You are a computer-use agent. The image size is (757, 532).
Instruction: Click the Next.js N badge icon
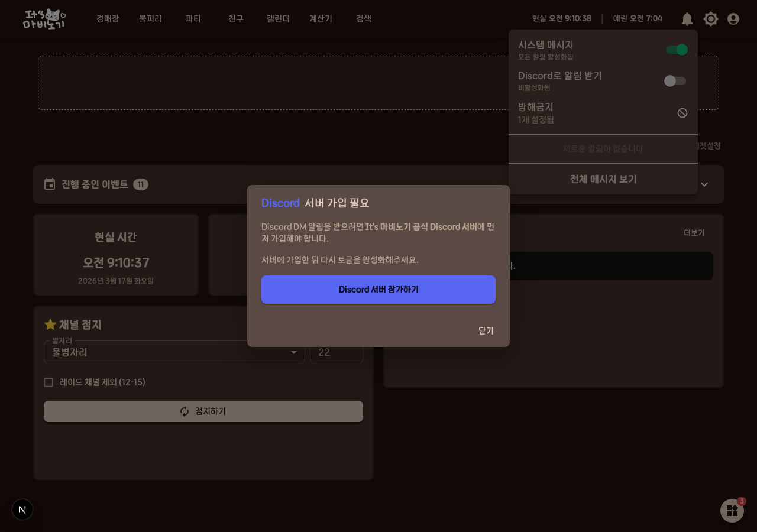point(22,510)
